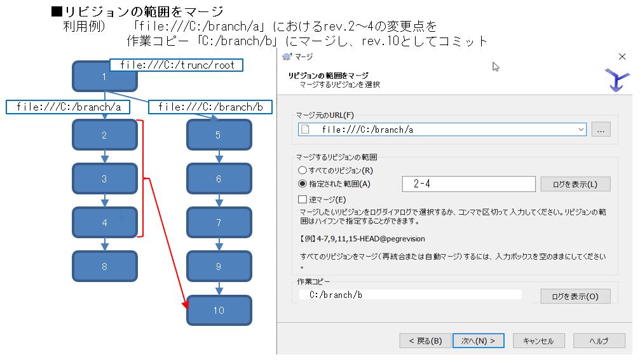
Task: Click the file:///C:/branch/b label box
Action: click(210, 107)
